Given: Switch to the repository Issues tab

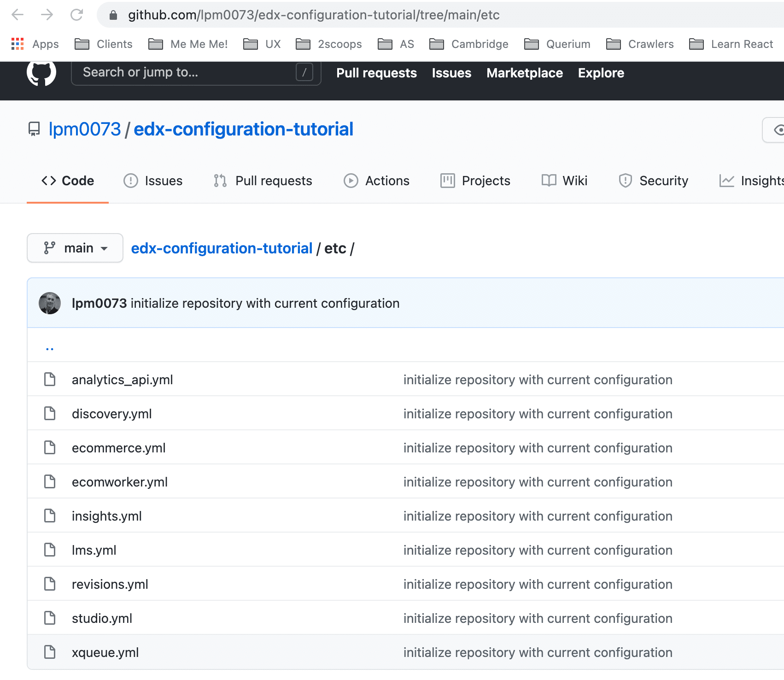Looking at the screenshot, I should (x=153, y=181).
